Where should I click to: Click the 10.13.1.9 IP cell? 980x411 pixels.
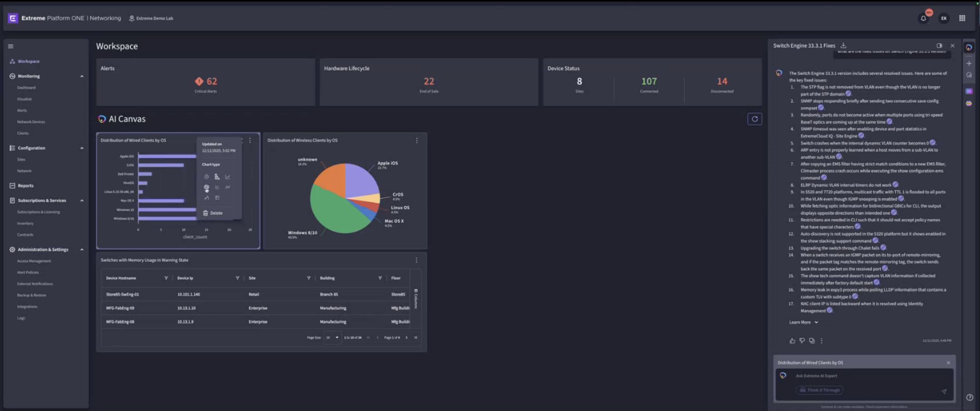coord(185,322)
